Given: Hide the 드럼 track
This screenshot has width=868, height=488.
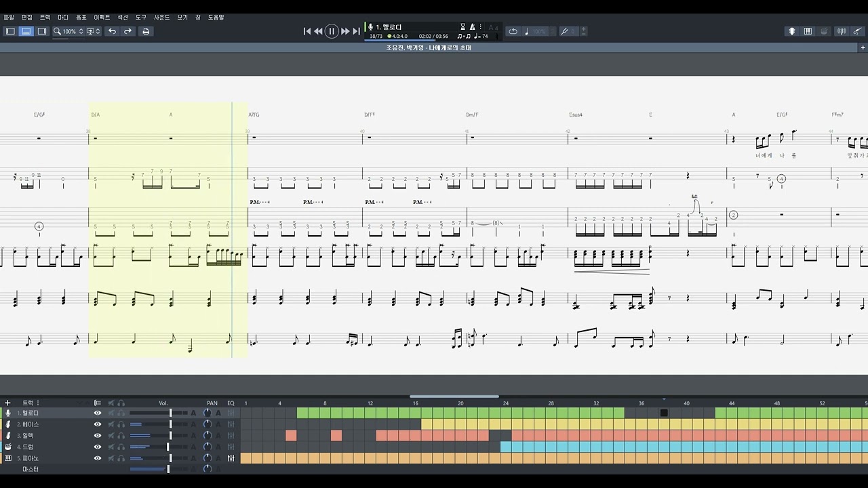Looking at the screenshot, I should click(98, 447).
